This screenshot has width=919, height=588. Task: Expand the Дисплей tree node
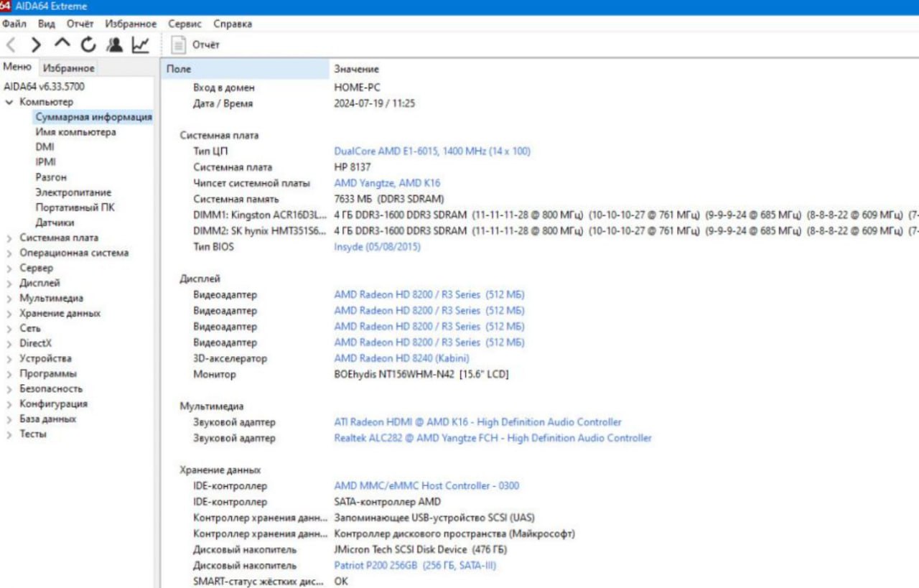9,283
